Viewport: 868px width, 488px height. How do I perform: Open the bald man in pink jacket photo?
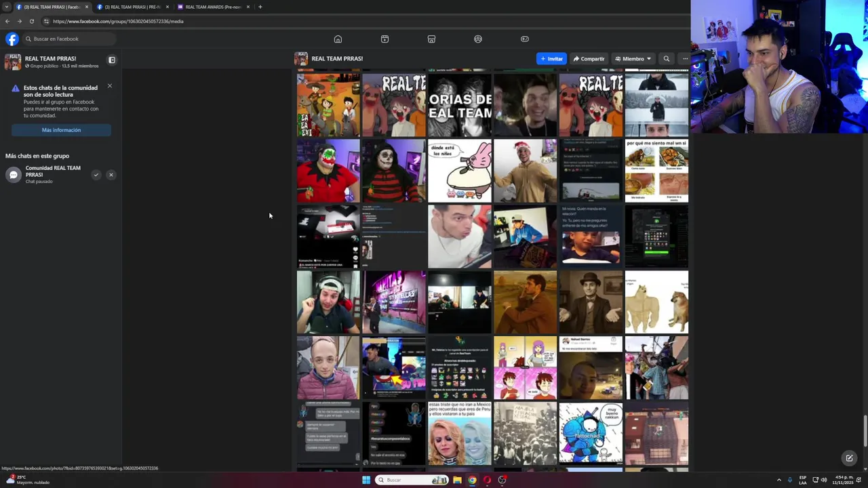pyautogui.click(x=328, y=368)
